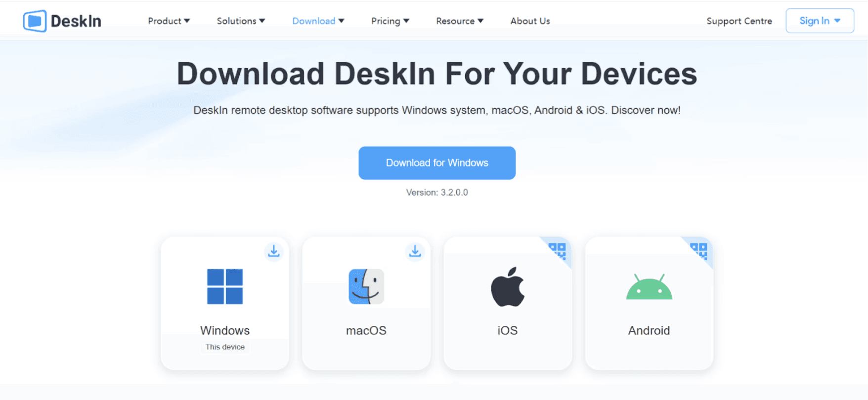The height and width of the screenshot is (400, 868).
Task: Go to the About Us page
Action: (x=530, y=21)
